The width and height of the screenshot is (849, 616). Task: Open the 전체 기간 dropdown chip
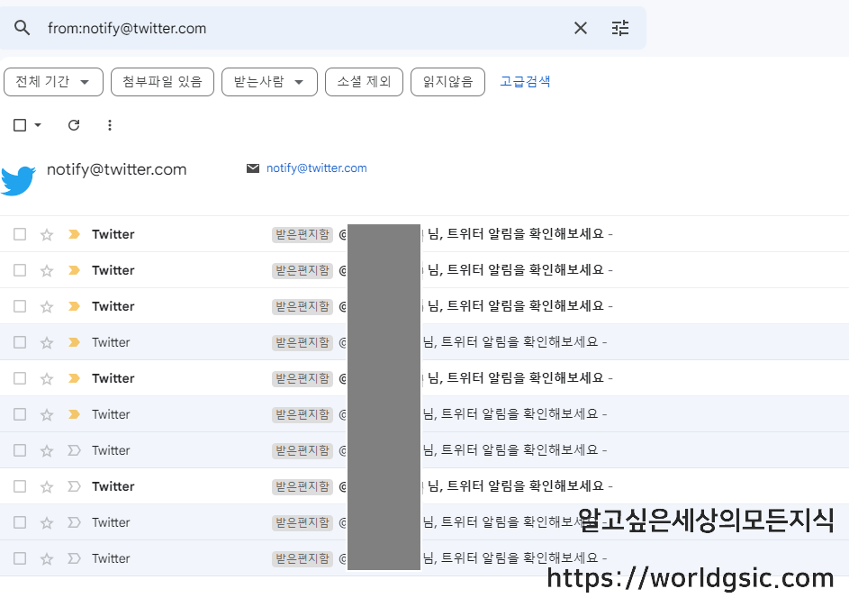[x=53, y=82]
